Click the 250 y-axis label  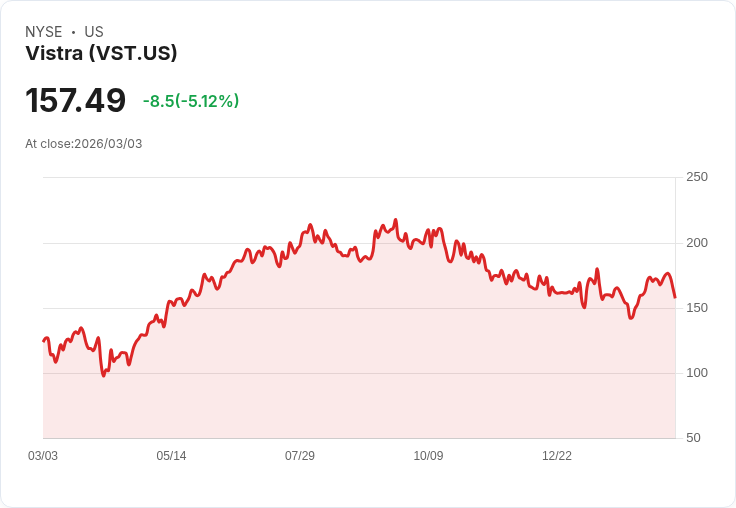click(x=696, y=177)
